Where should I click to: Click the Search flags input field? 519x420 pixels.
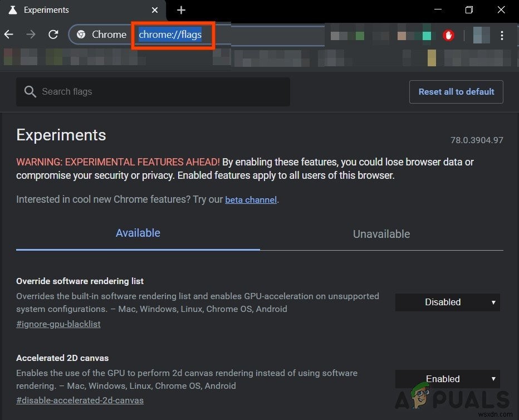[153, 91]
